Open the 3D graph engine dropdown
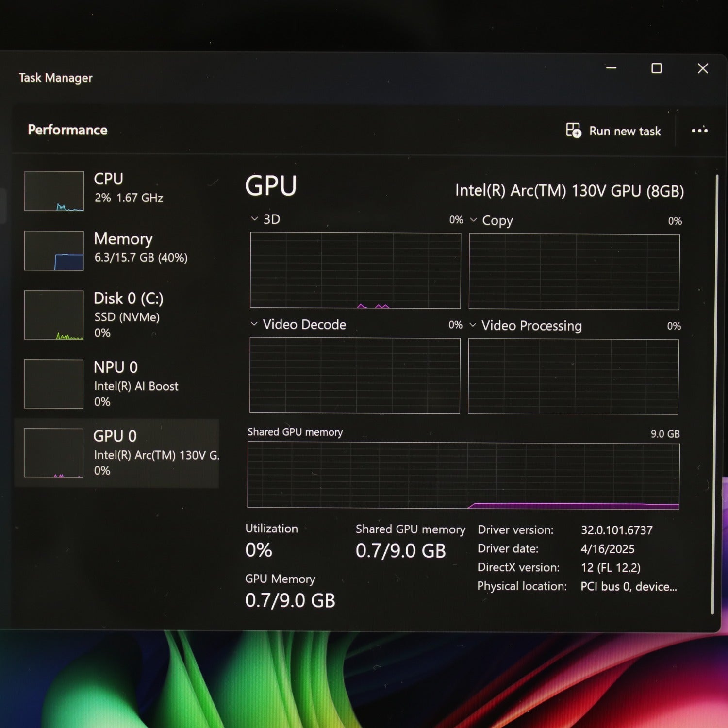Image resolution: width=728 pixels, height=728 pixels. (254, 219)
